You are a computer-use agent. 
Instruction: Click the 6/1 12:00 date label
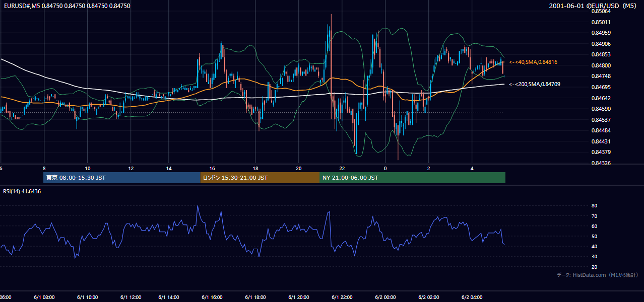coord(131,297)
